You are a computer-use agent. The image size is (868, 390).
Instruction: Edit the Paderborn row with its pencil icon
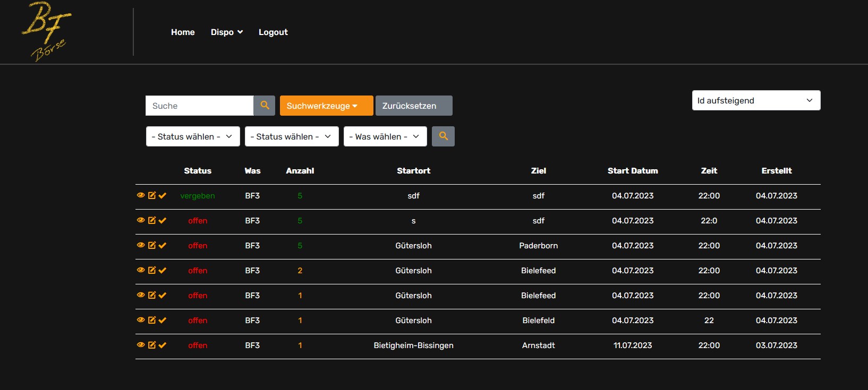152,245
